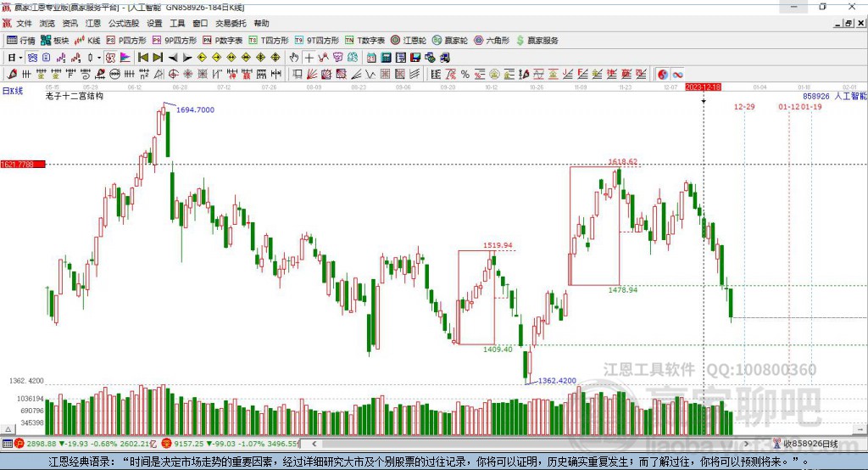Viewport: 868px width, 470px height.
Task: Select the Gann fan angle lines tool
Action: 311,75
